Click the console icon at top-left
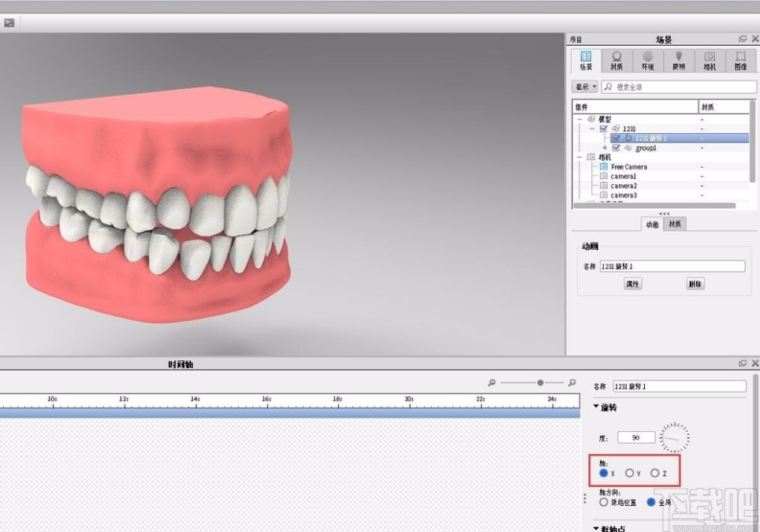Image resolution: width=760 pixels, height=532 pixels. 9,22
